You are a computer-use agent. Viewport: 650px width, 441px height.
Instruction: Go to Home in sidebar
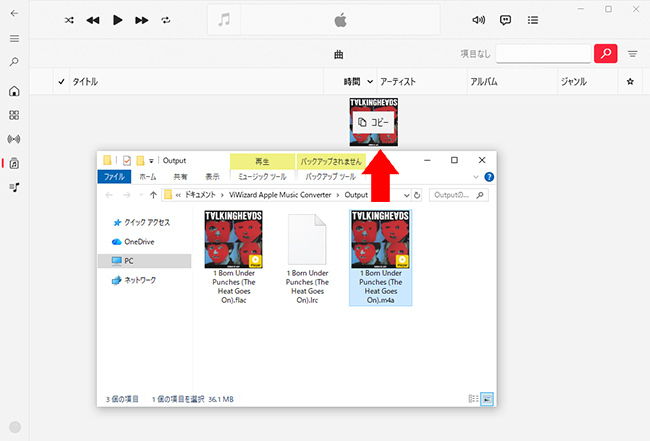pos(14,91)
